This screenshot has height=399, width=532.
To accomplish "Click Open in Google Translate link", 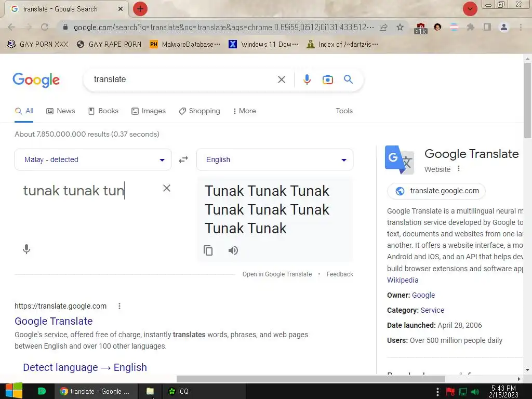I will pyautogui.click(x=277, y=274).
